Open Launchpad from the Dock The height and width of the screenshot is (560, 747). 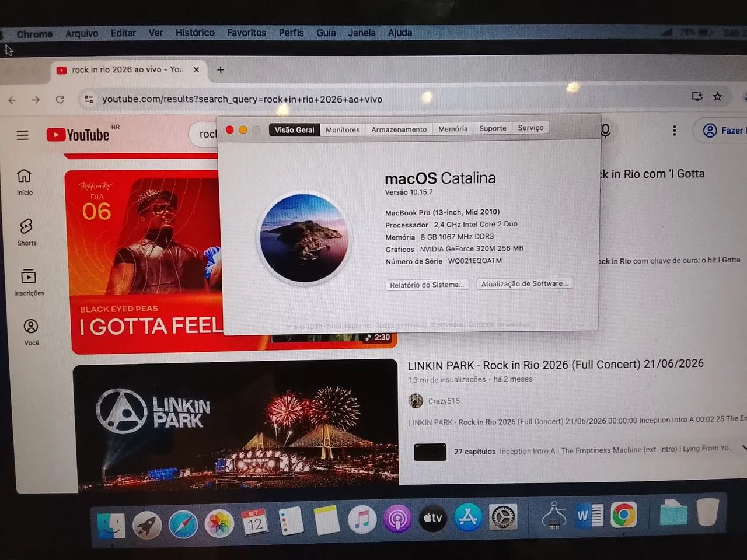point(147,524)
